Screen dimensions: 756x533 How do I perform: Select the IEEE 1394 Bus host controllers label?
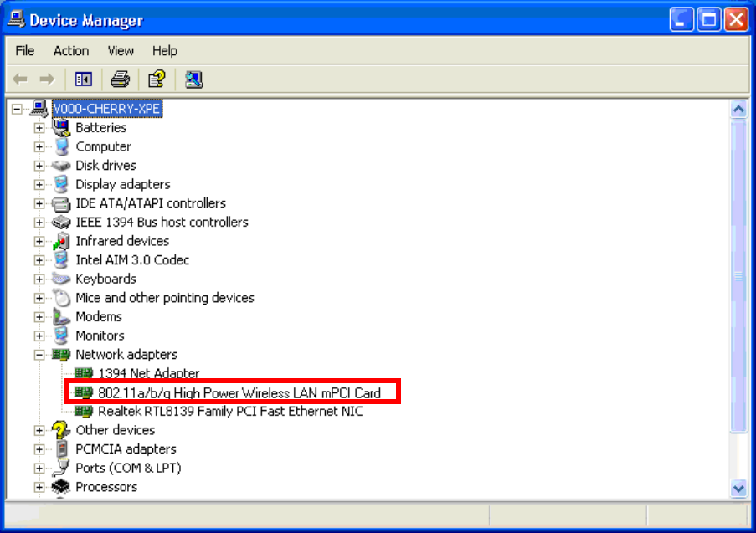pyautogui.click(x=162, y=223)
